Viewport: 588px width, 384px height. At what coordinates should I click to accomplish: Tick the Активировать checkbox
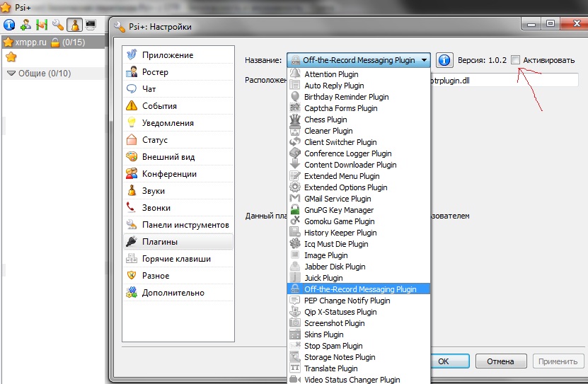point(516,59)
